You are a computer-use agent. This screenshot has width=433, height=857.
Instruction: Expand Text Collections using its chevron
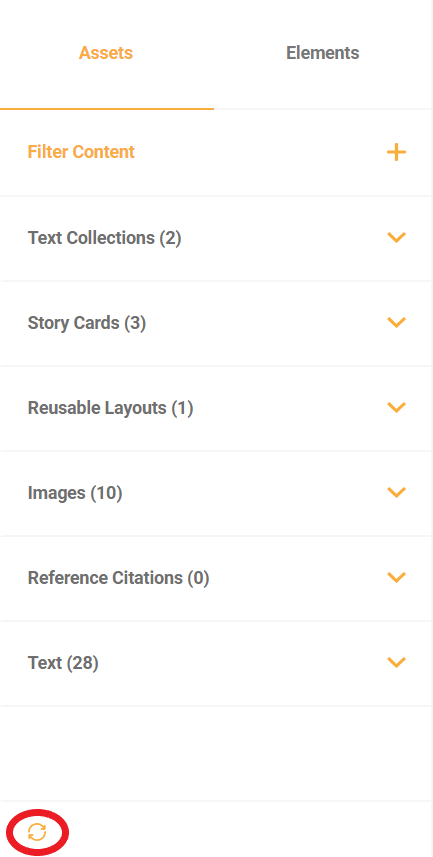tap(396, 237)
